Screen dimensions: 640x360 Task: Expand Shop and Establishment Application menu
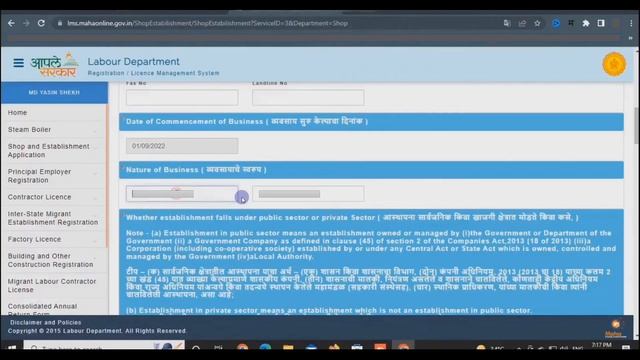53,151
